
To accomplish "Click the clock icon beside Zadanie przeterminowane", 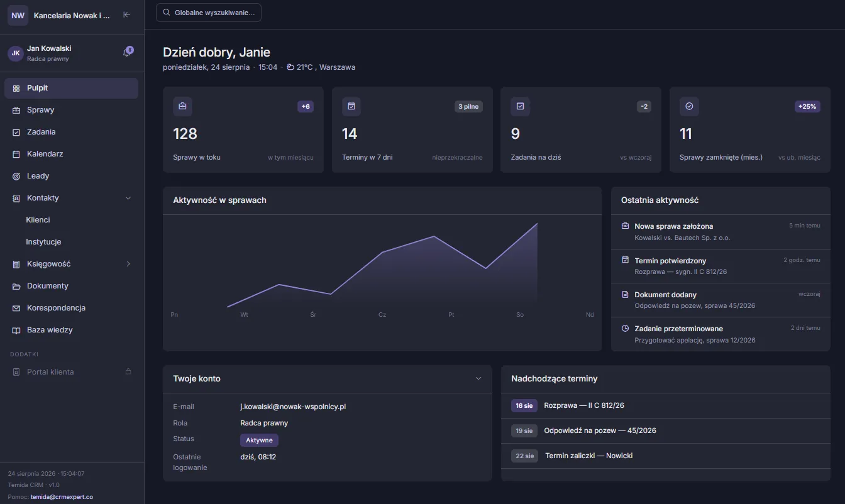I will click(625, 328).
